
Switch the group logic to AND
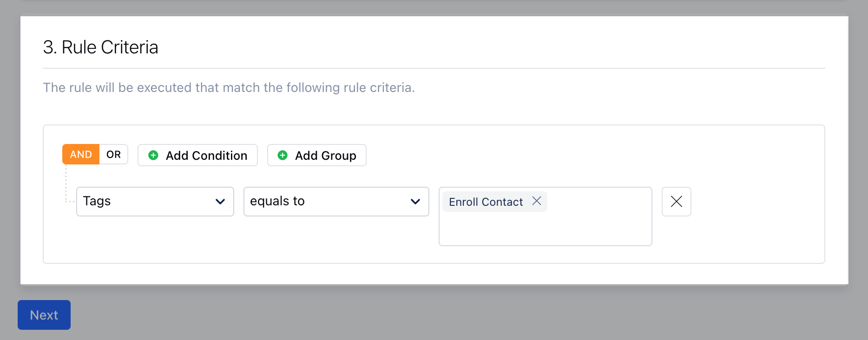coord(81,154)
